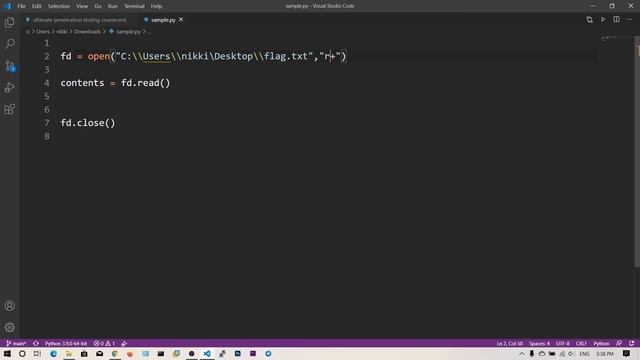Open the Help menu
Image resolution: width=640 pixels, height=360 pixels.
point(156,6)
